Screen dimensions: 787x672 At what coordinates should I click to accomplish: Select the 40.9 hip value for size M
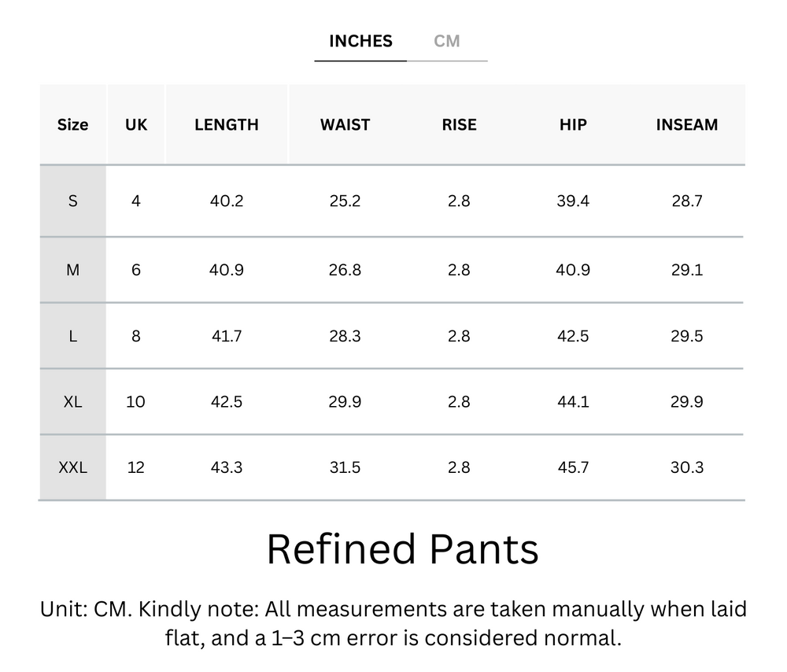click(573, 270)
